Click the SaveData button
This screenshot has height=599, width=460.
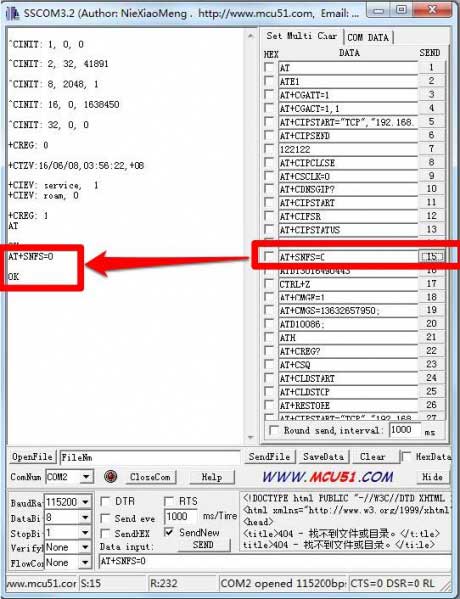(x=323, y=457)
